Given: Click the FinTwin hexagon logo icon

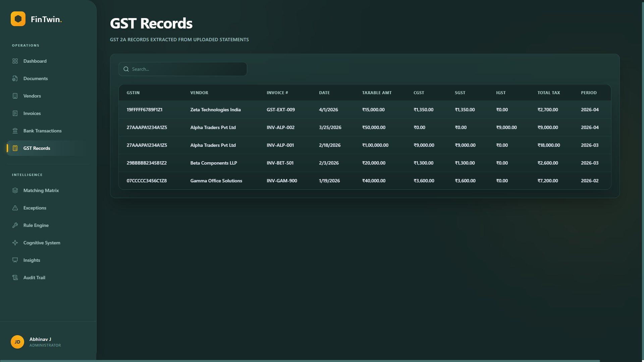Looking at the screenshot, I should [18, 19].
